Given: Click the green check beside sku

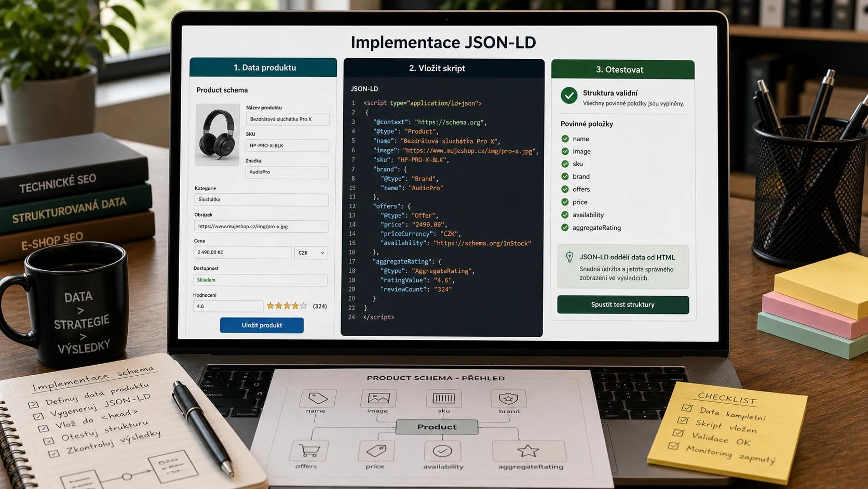Looking at the screenshot, I should tap(565, 164).
